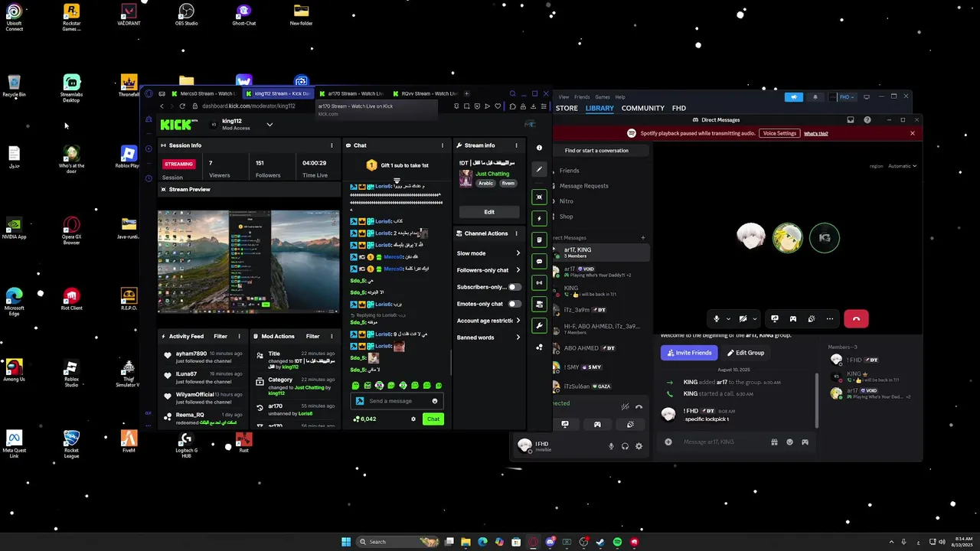This screenshot has height=551, width=980.
Task: Click the info icon in Kick right sidebar
Action: point(539,148)
